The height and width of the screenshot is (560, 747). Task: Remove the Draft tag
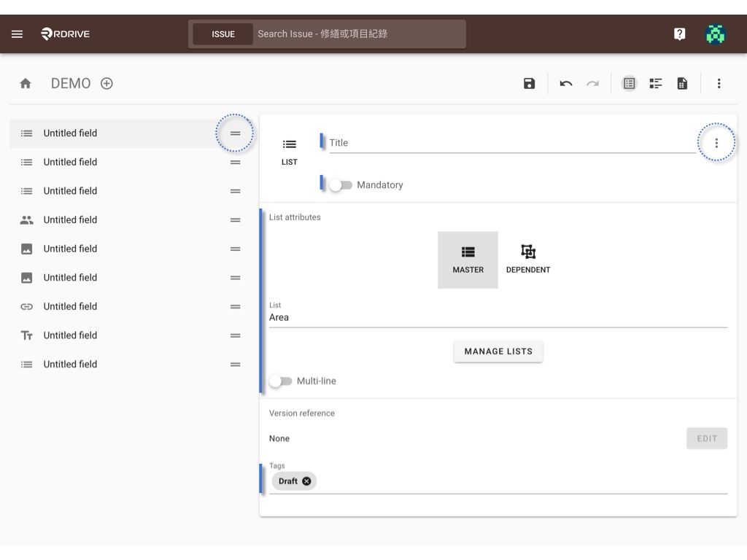307,481
